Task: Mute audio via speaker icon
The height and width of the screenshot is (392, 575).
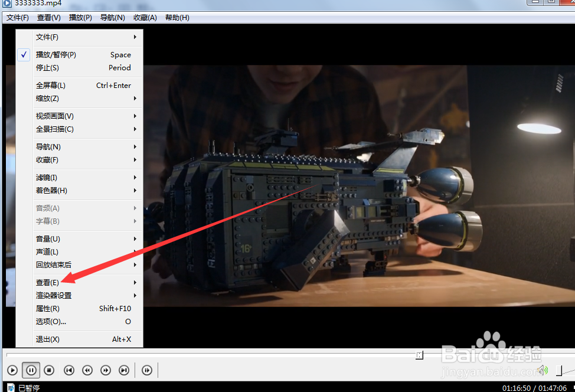Action: coord(543,370)
